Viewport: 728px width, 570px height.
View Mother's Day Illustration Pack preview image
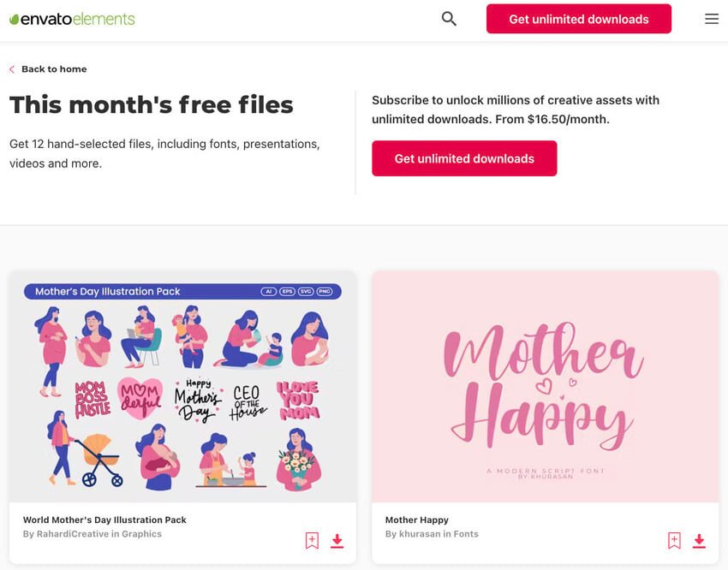pyautogui.click(x=182, y=387)
